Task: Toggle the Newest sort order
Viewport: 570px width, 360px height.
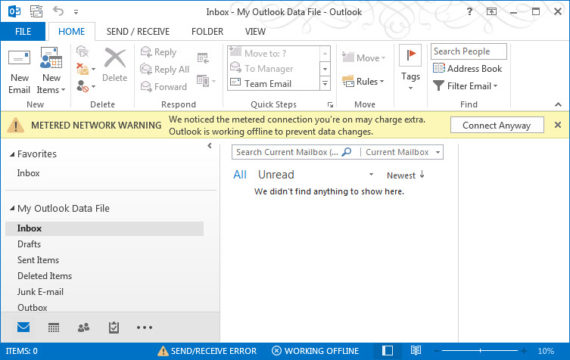Action: [x=405, y=175]
